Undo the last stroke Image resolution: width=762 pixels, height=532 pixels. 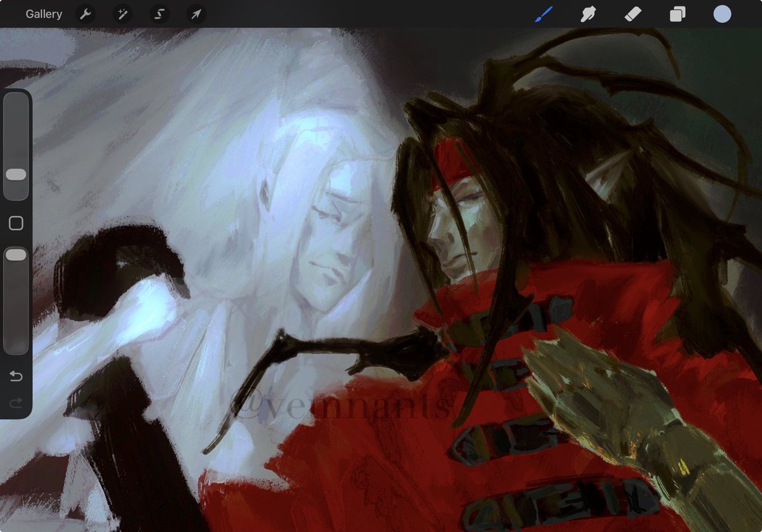tap(16, 376)
